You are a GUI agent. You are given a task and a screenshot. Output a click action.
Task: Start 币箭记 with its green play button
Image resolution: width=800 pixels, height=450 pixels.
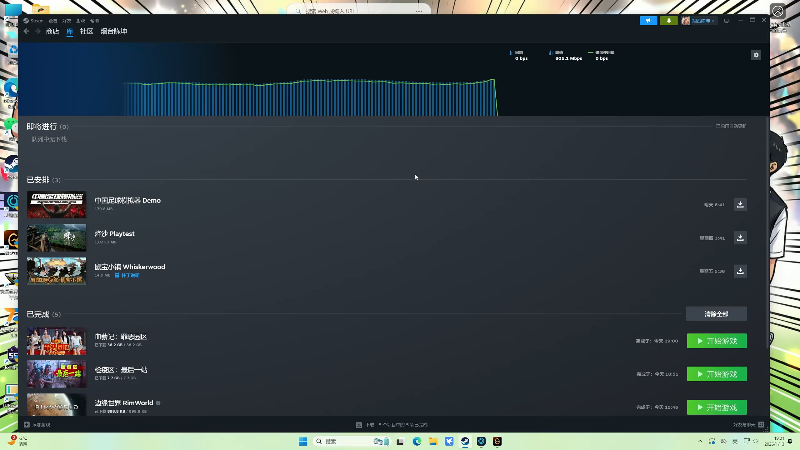tap(717, 341)
